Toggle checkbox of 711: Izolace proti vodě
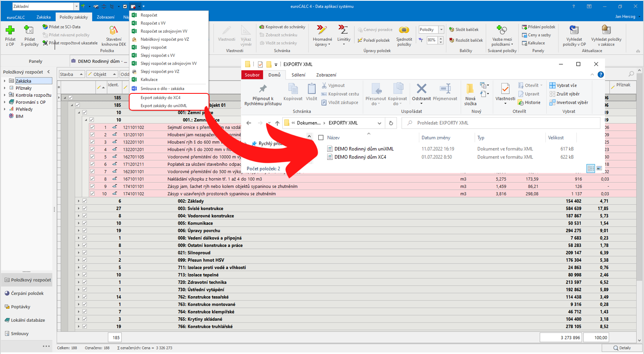 84,267
